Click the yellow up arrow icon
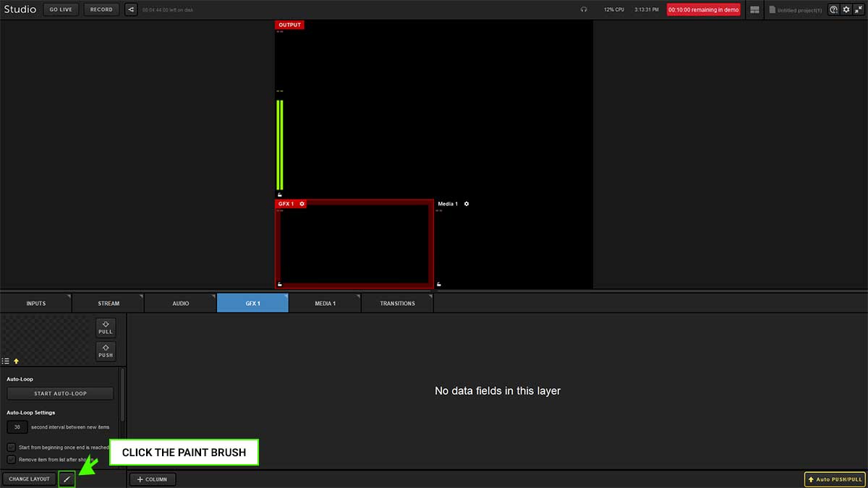868x488 pixels. click(16, 361)
